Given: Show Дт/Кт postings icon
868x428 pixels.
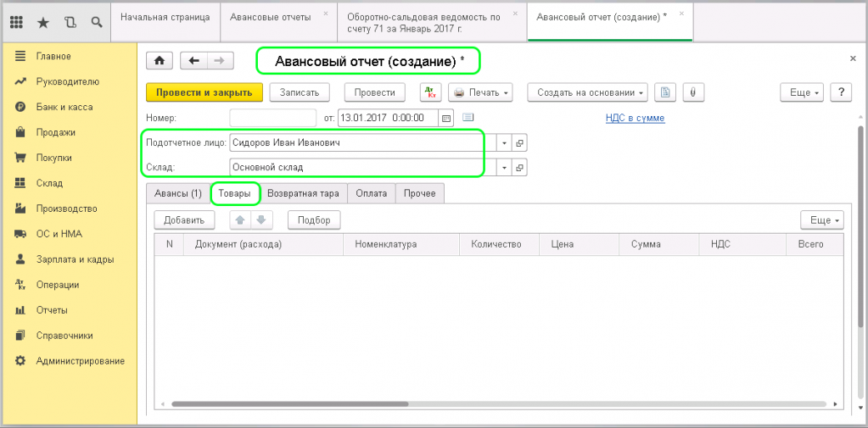Looking at the screenshot, I should 430,92.
